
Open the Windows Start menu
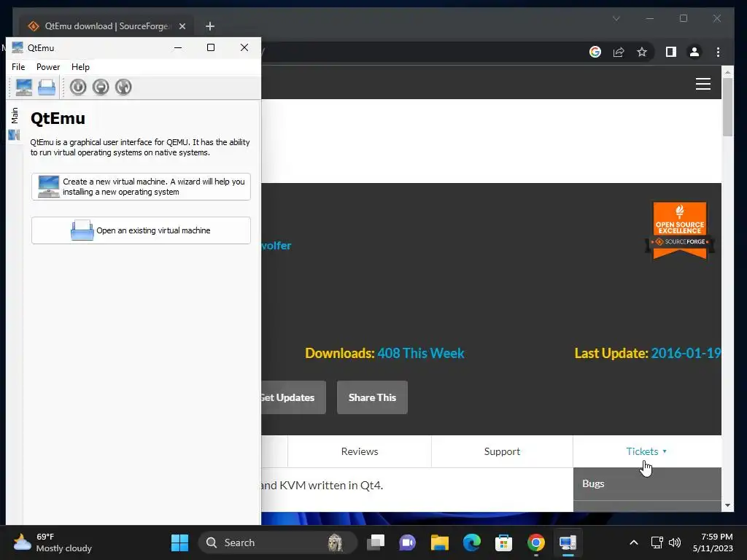(180, 542)
